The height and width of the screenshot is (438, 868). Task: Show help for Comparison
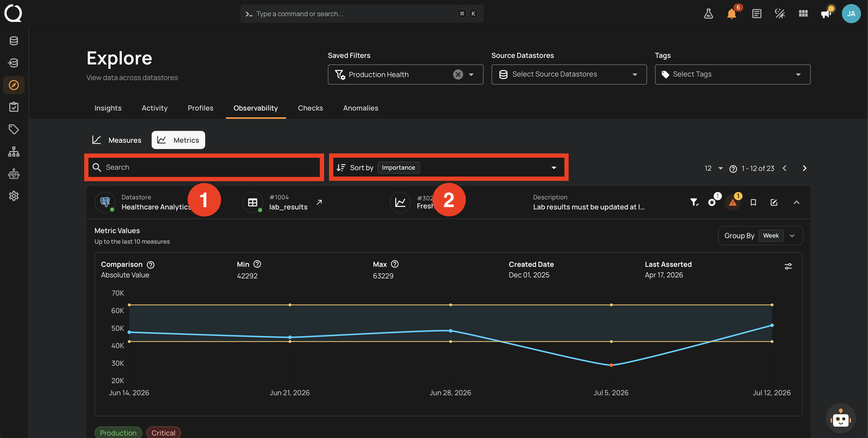click(151, 265)
